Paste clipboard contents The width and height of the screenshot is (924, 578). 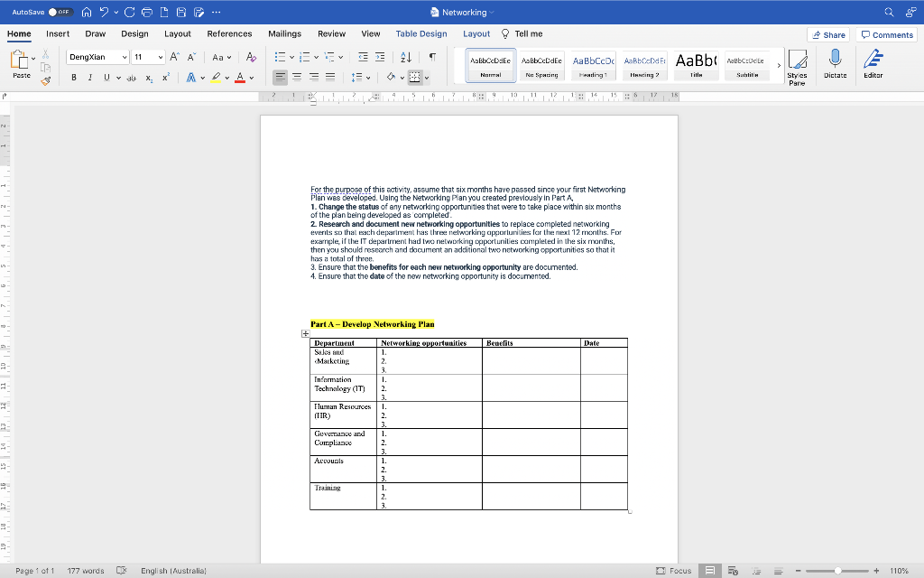click(20, 64)
